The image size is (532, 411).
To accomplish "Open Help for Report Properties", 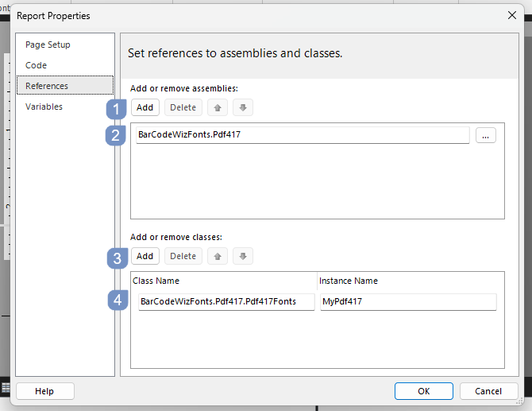I will [x=44, y=391].
